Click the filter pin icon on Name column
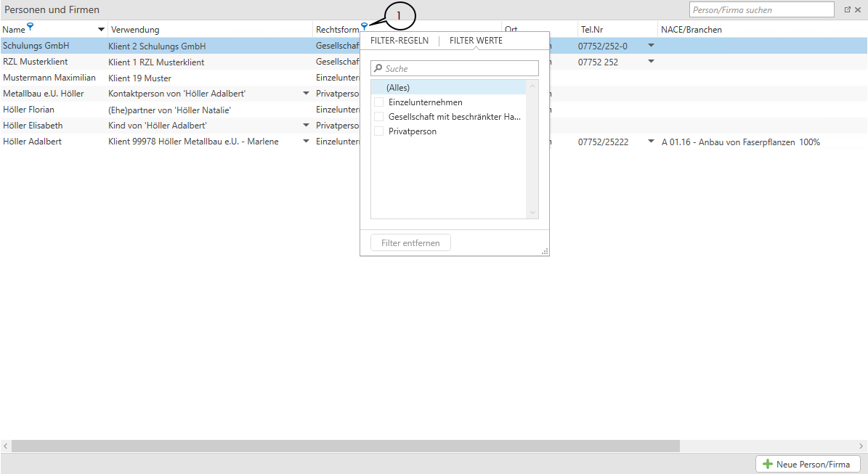868x474 pixels. pyautogui.click(x=30, y=27)
